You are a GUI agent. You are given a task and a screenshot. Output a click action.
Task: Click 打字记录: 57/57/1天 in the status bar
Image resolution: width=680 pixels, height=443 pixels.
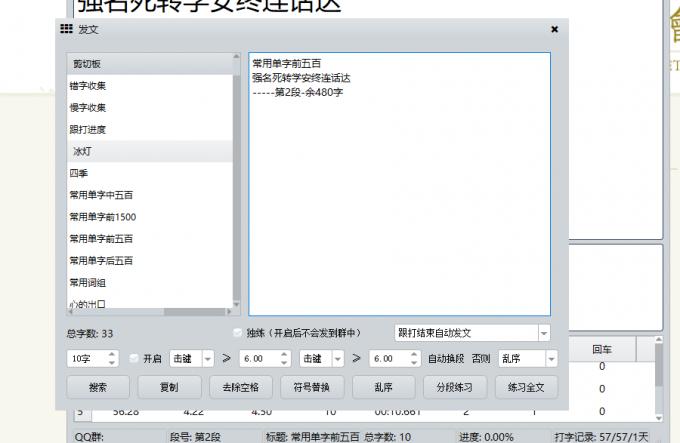[x=601, y=437]
